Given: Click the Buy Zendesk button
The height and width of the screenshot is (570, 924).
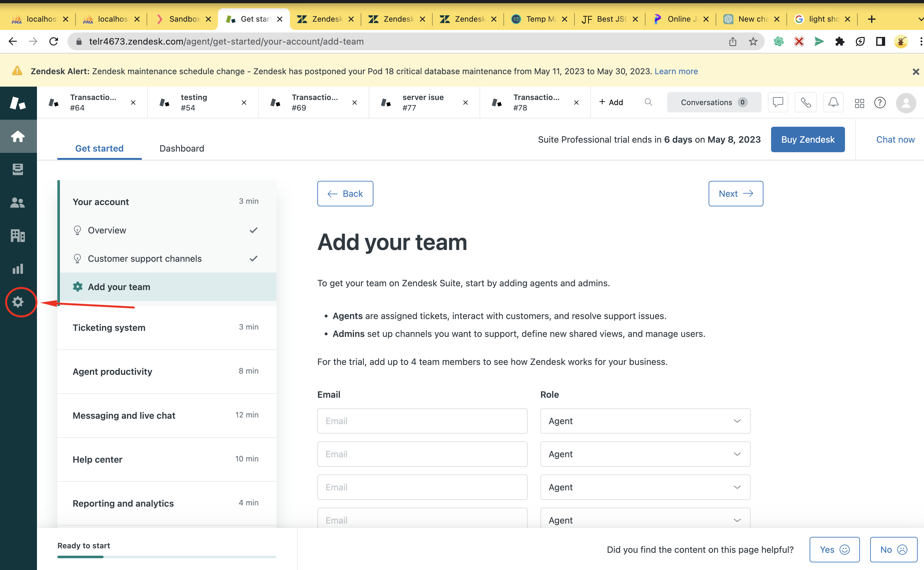Looking at the screenshot, I should pyautogui.click(x=807, y=139).
